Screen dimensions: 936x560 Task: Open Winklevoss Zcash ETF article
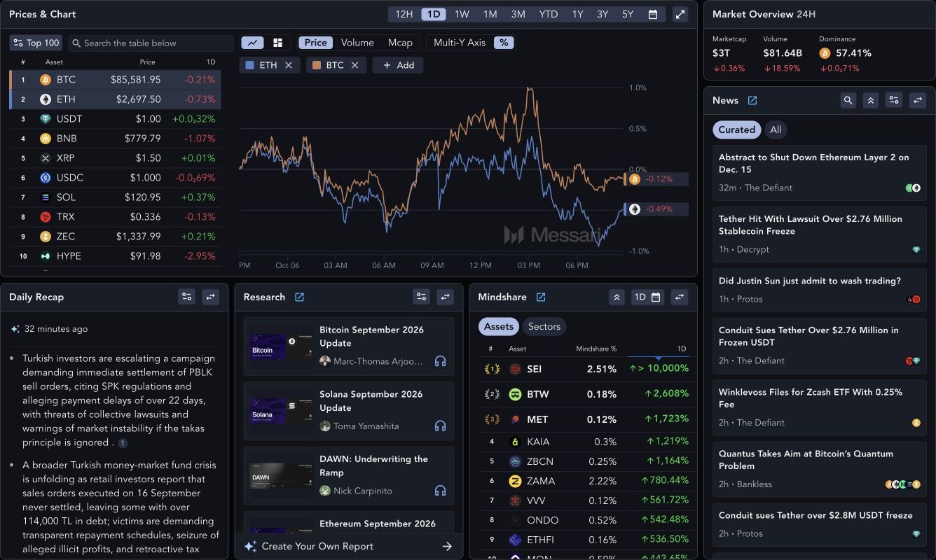pos(819,407)
